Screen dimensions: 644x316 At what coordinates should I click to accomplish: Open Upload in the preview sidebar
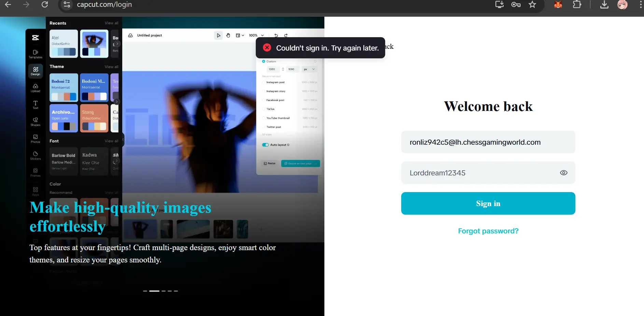36,88
